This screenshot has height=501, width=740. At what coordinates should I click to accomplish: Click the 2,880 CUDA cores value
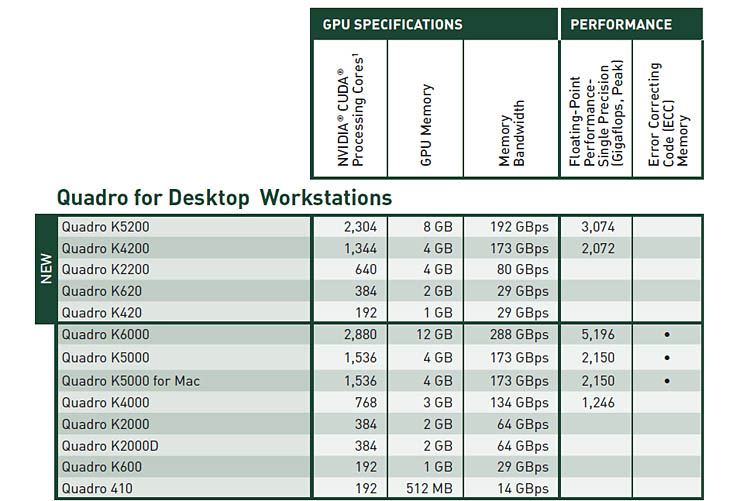[359, 336]
